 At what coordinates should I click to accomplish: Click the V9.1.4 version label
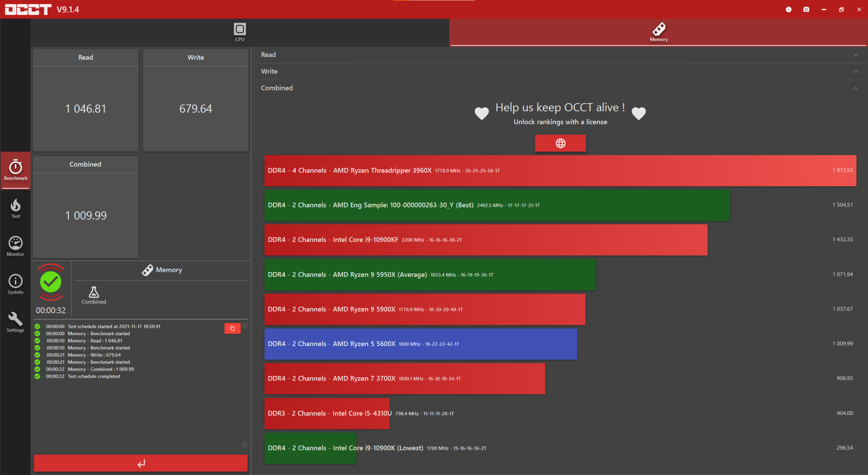click(x=68, y=9)
